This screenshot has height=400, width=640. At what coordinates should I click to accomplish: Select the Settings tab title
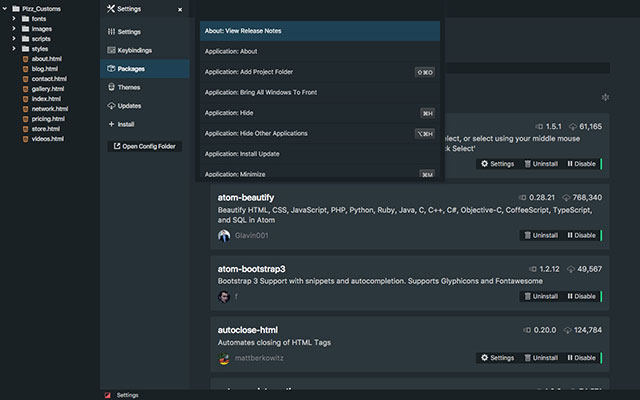129,9
